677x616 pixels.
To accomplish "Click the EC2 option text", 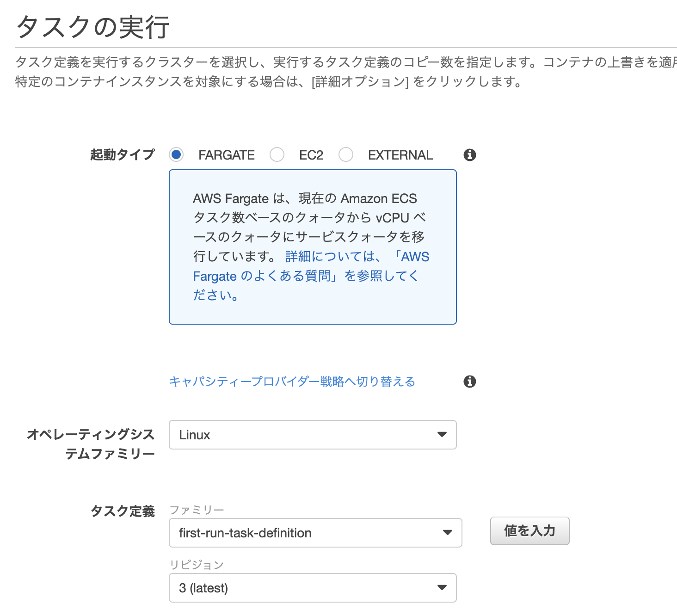I will pos(311,155).
